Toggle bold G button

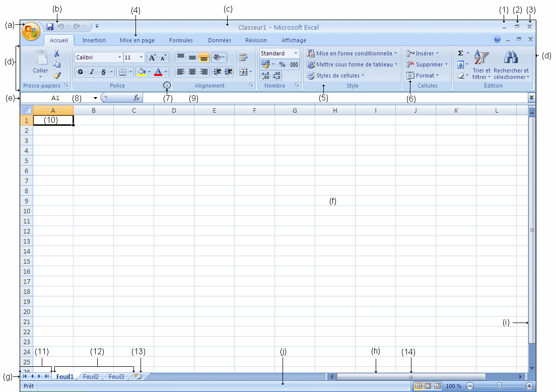81,72
